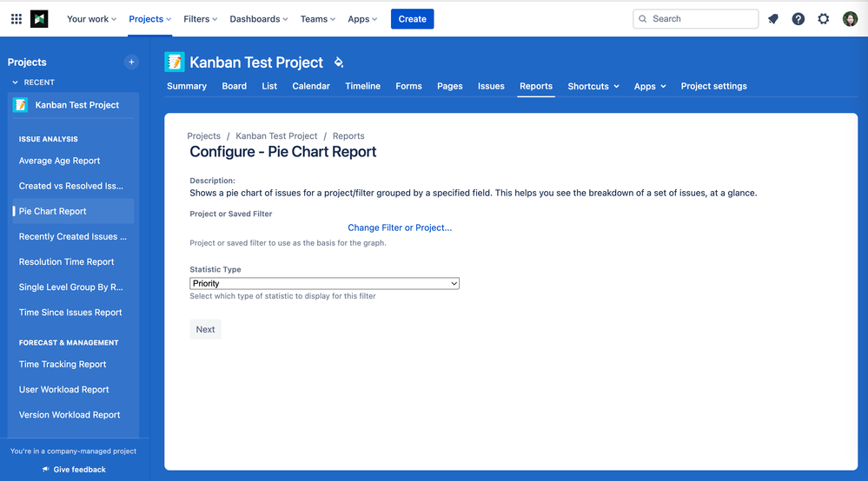Open the app switcher grid icon

coord(17,19)
